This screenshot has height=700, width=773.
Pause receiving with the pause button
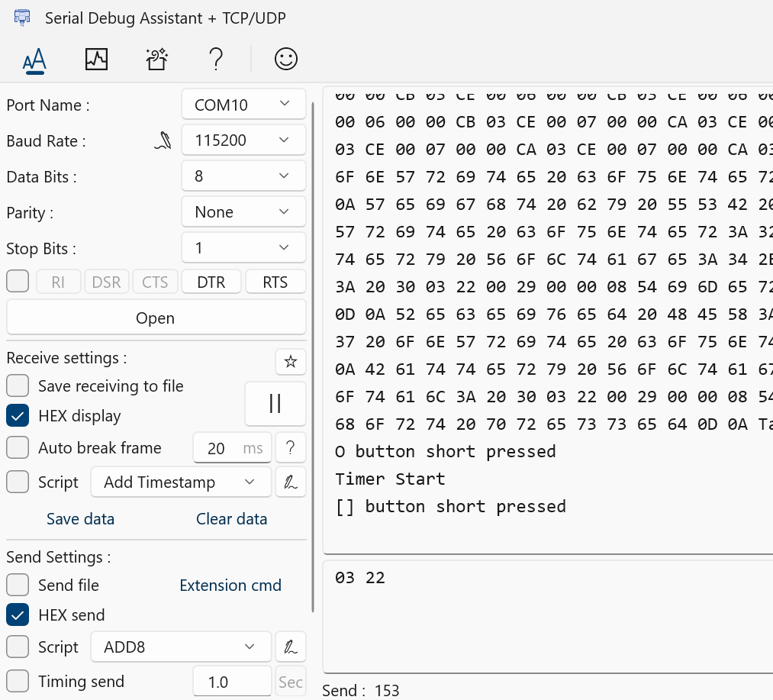pos(275,404)
